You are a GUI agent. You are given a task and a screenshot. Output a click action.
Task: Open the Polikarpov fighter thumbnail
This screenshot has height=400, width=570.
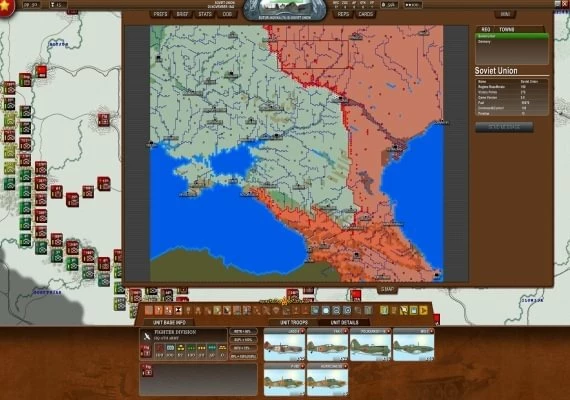click(370, 345)
